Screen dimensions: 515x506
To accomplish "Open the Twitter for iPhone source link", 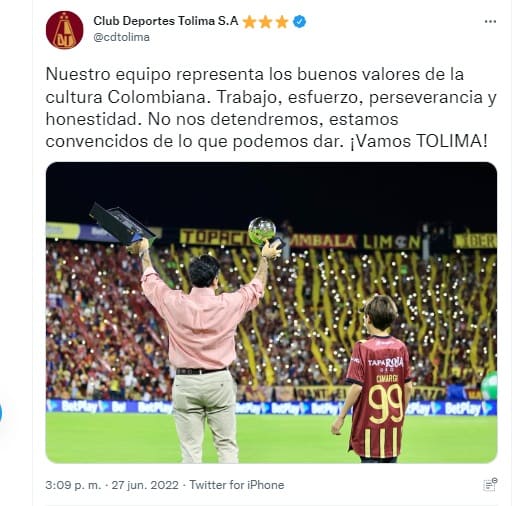I will (x=237, y=485).
